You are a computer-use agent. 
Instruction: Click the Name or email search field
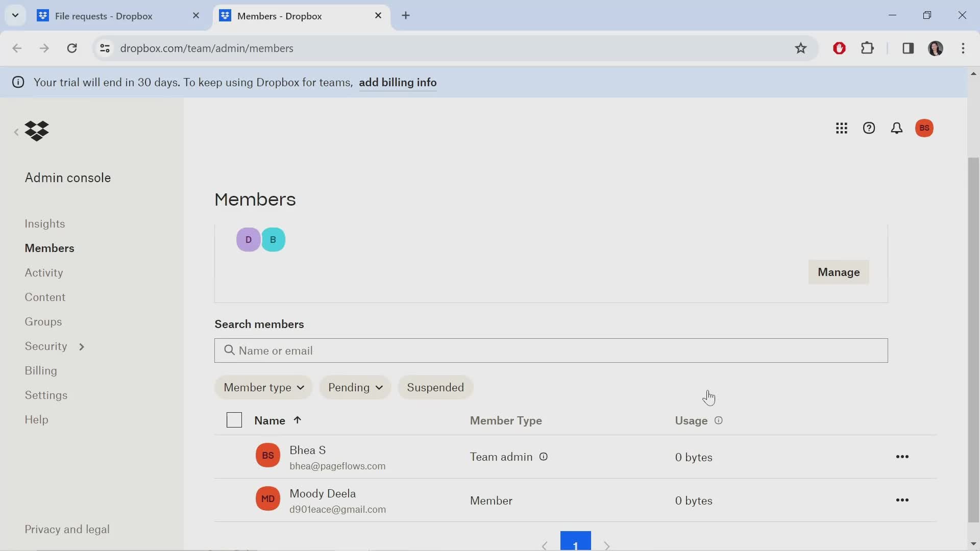(x=551, y=350)
